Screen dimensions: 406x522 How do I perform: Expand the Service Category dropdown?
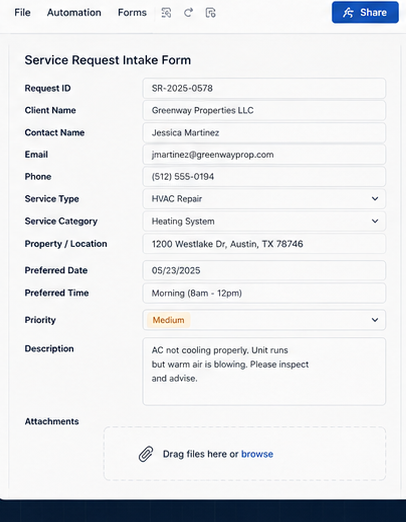pos(264,221)
